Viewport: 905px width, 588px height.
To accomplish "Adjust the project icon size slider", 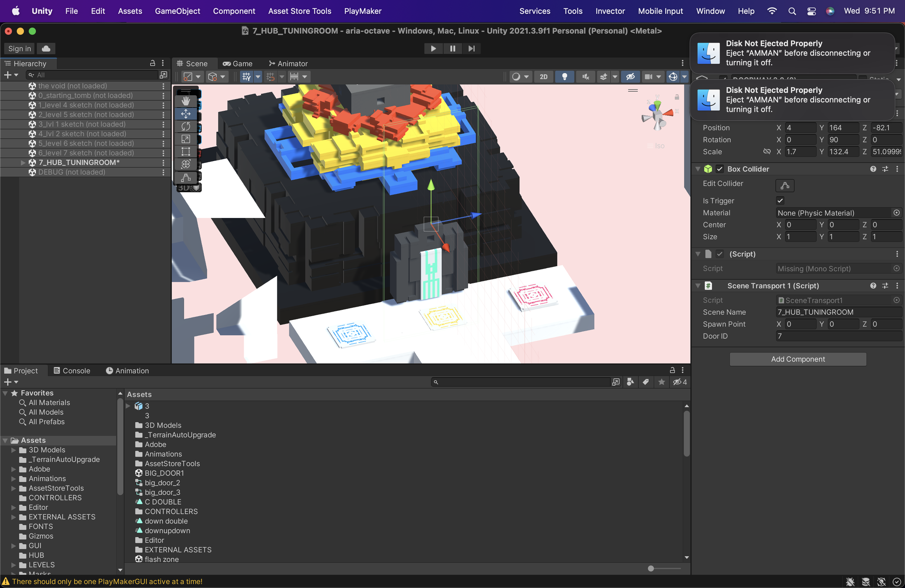I will point(651,568).
